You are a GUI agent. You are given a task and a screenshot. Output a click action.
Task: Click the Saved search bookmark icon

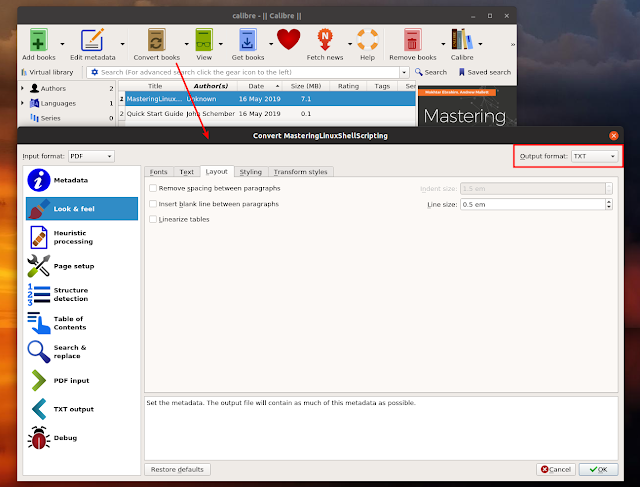pos(462,72)
